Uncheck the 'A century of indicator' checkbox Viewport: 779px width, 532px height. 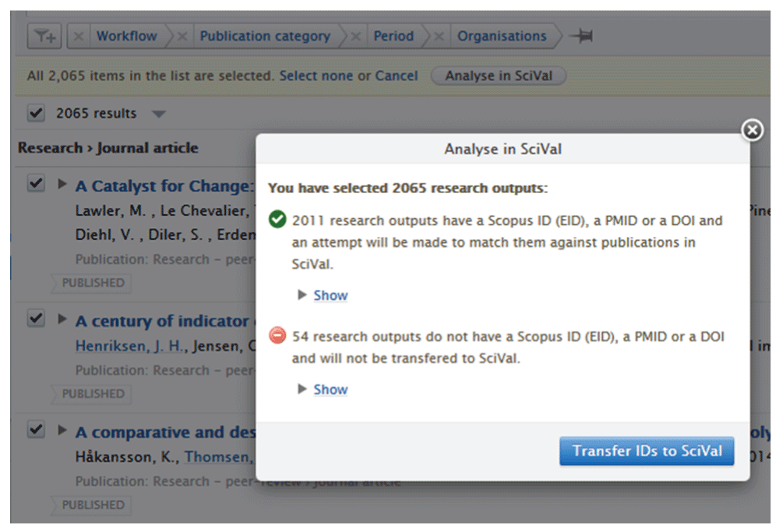click(x=36, y=319)
